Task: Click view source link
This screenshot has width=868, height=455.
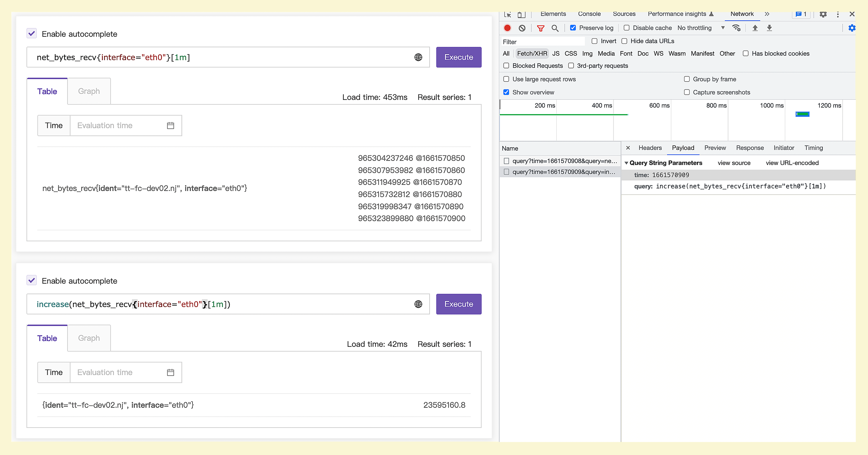Action: click(x=734, y=163)
